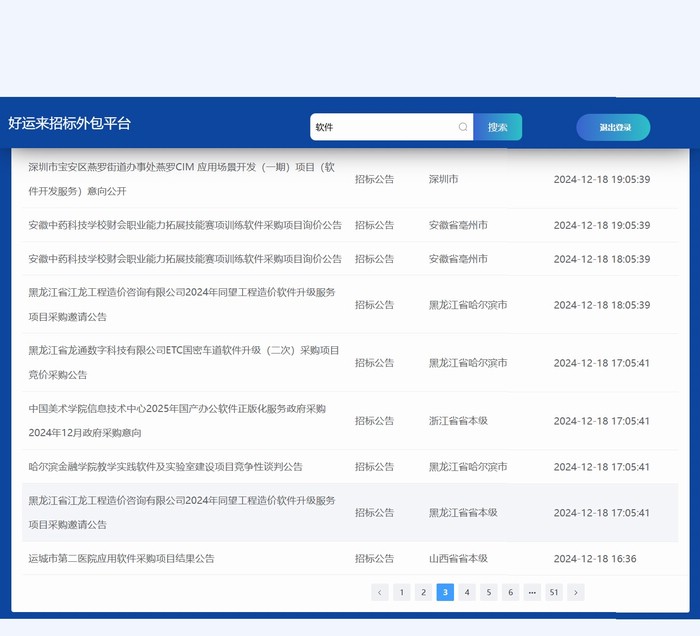Go to previous page with left arrow
This screenshot has width=700, height=636.
(380, 592)
